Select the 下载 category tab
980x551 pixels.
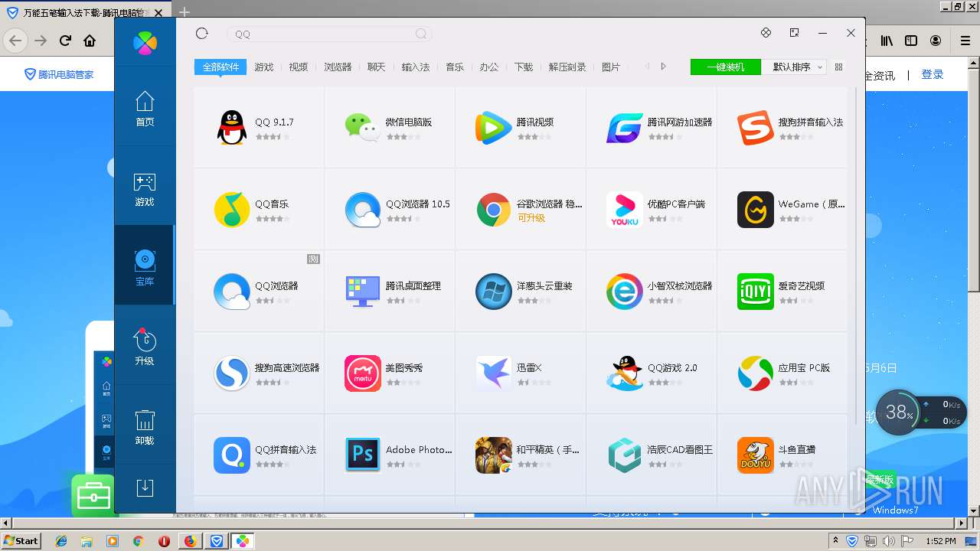(524, 67)
